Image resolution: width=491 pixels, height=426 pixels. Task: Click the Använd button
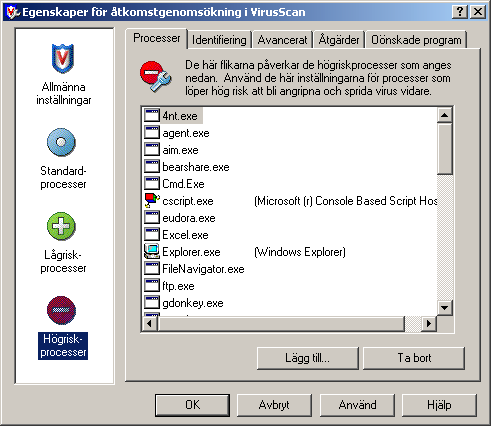[357, 405]
